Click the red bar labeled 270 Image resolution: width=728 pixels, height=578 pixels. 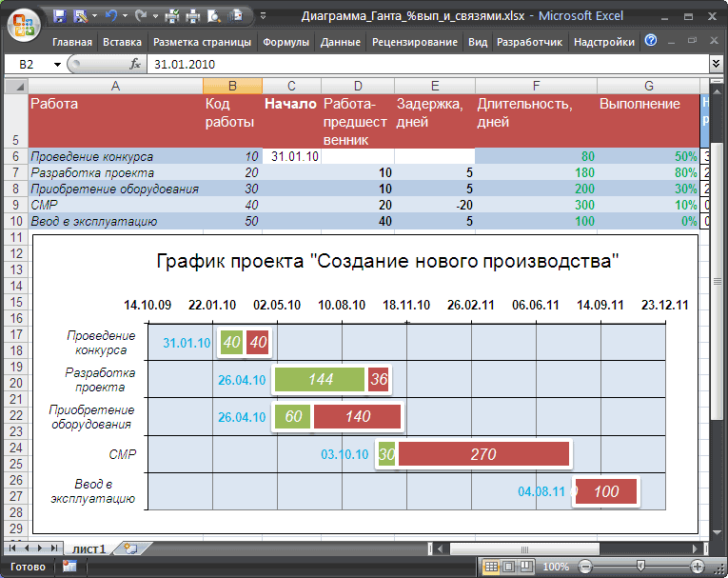pos(483,454)
